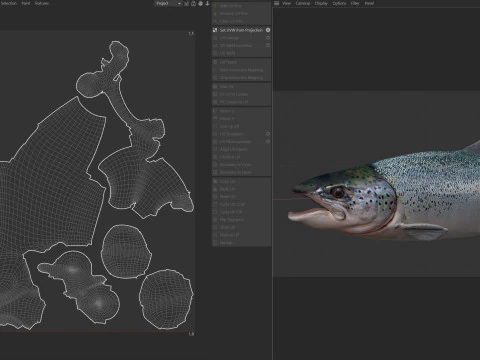Screen dimensions: 480x360
Task: Select Remap entry at menu bottom
Action: (242, 242)
